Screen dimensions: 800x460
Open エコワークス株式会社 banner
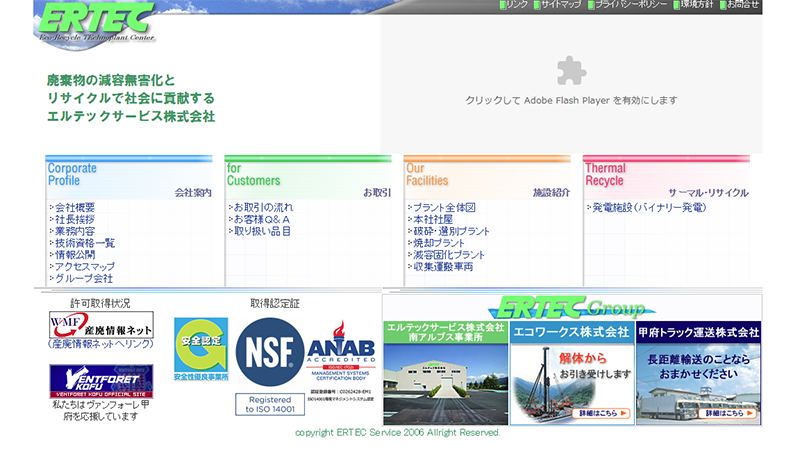pyautogui.click(x=572, y=373)
